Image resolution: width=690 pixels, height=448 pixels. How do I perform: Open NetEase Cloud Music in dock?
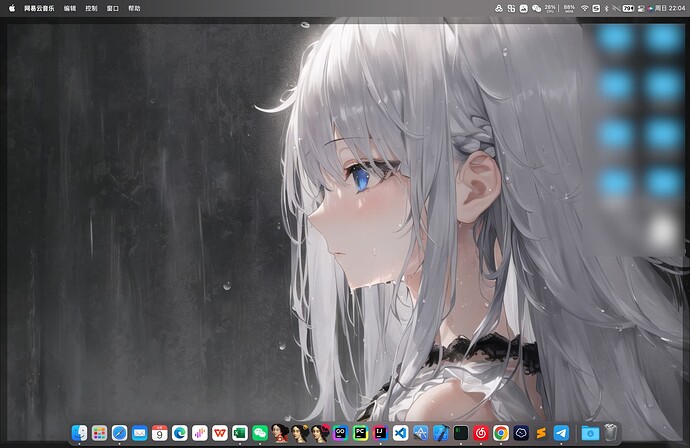pyautogui.click(x=481, y=433)
